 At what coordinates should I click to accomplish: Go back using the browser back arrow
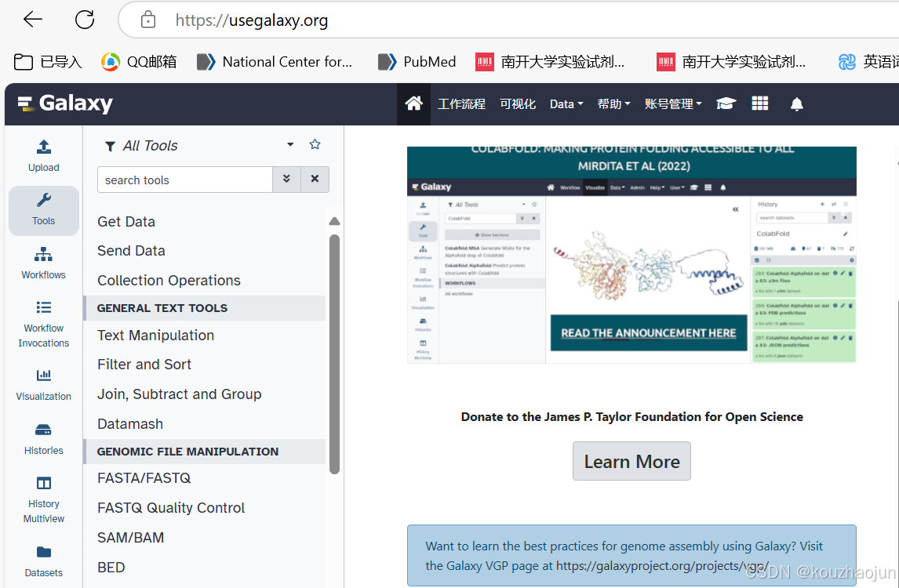coord(33,20)
